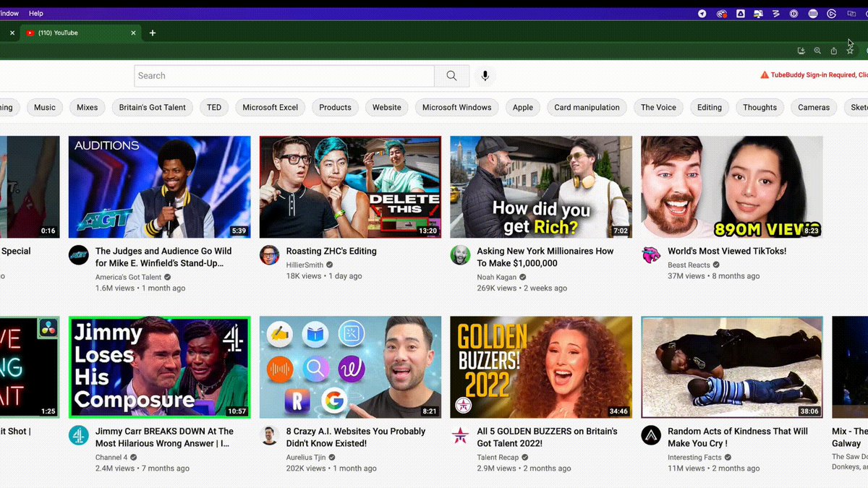
Task: Open the Help menu
Action: pyautogui.click(x=36, y=13)
